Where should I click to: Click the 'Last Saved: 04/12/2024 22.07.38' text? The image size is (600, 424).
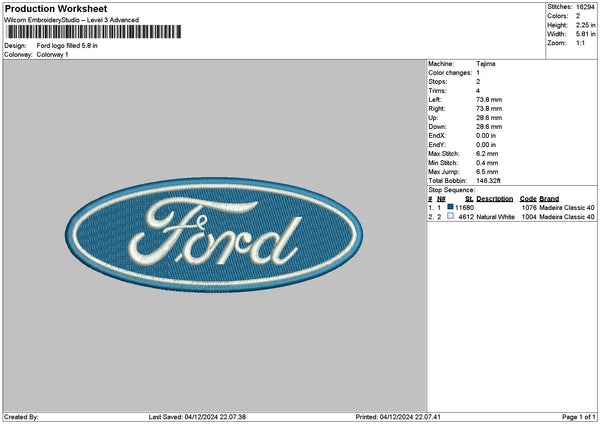[197, 417]
